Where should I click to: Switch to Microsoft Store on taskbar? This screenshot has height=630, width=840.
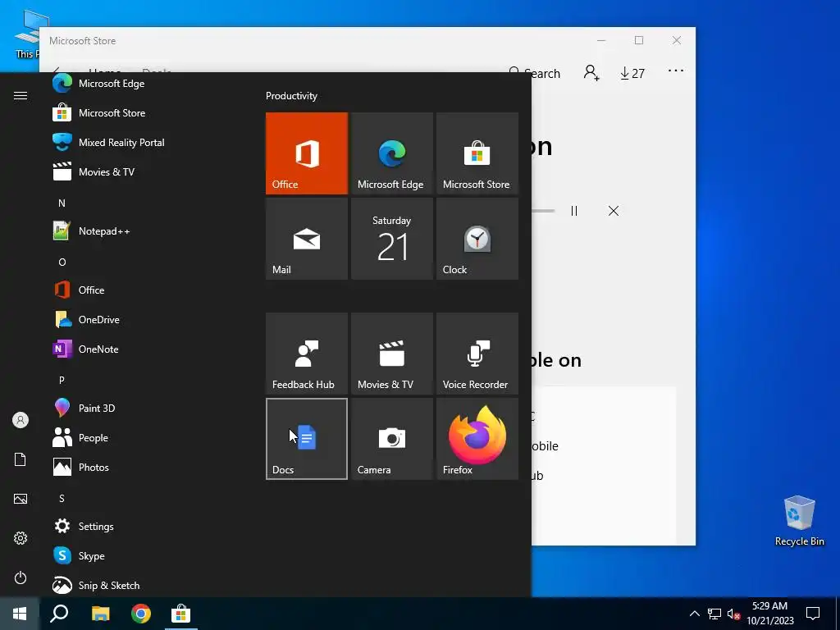pyautogui.click(x=181, y=614)
